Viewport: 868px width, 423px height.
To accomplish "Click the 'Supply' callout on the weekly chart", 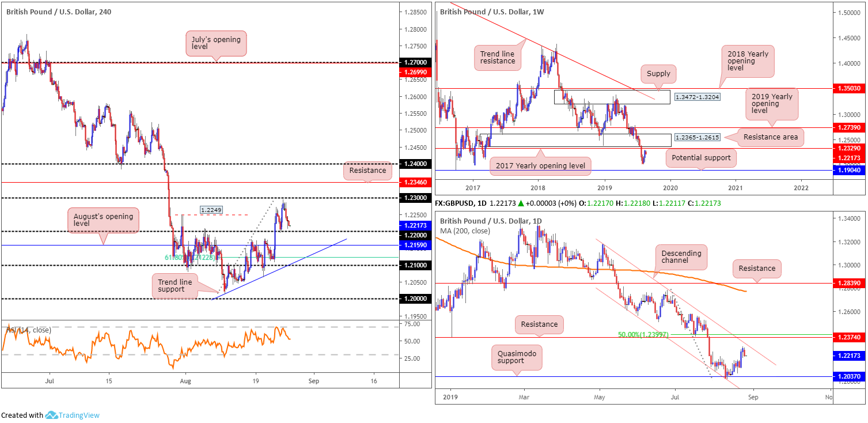I will (x=658, y=73).
